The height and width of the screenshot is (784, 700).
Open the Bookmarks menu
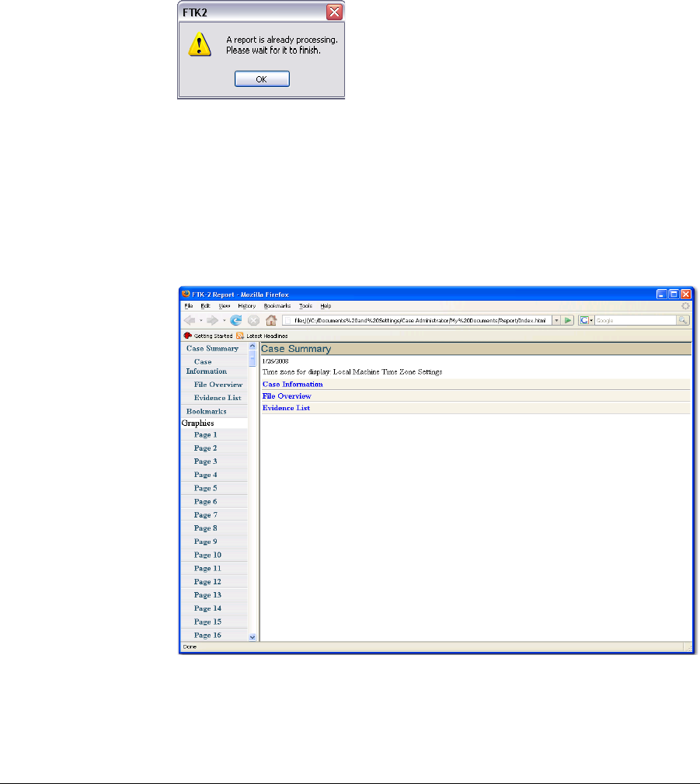pos(277,306)
